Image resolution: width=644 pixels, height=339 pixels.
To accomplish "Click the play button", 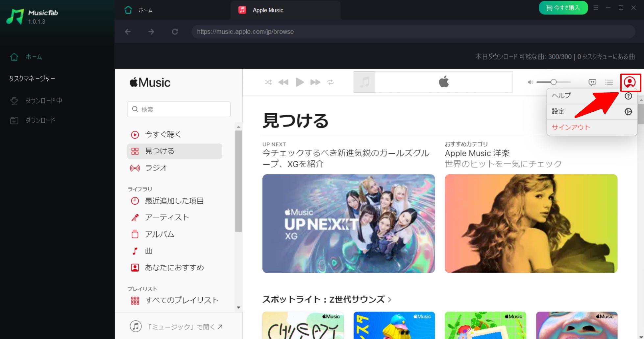I will 300,82.
